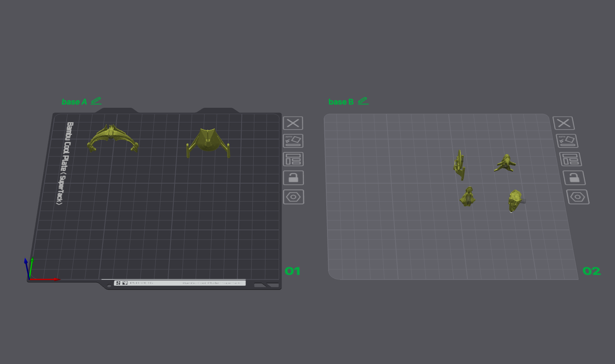Select the upright ship model on base B

pyautogui.click(x=460, y=165)
